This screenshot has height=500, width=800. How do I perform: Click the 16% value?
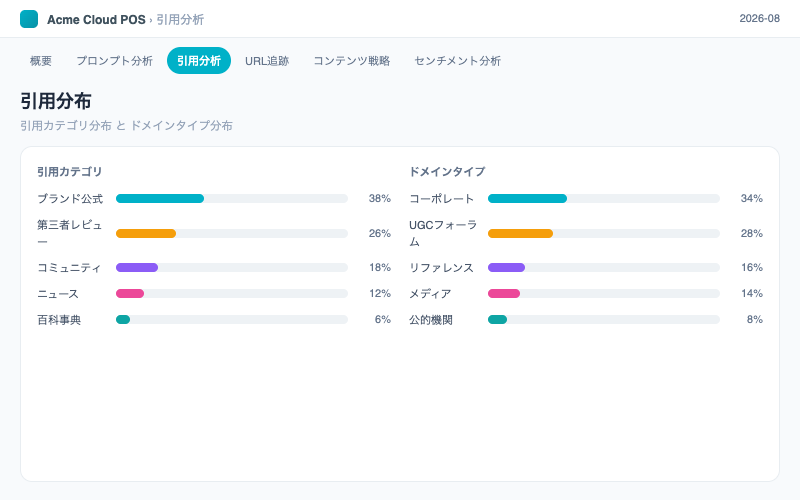[x=752, y=267]
